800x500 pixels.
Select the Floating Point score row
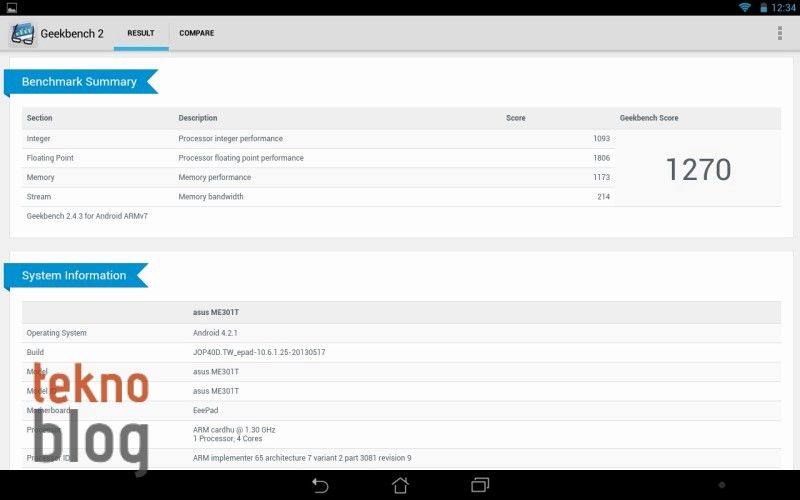[x=318, y=158]
